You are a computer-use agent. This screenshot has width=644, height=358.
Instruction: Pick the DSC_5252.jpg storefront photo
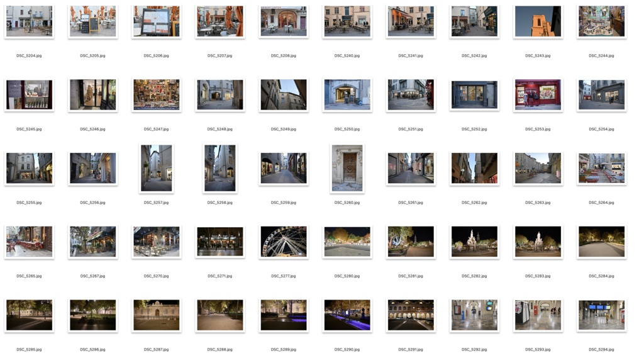(474, 95)
